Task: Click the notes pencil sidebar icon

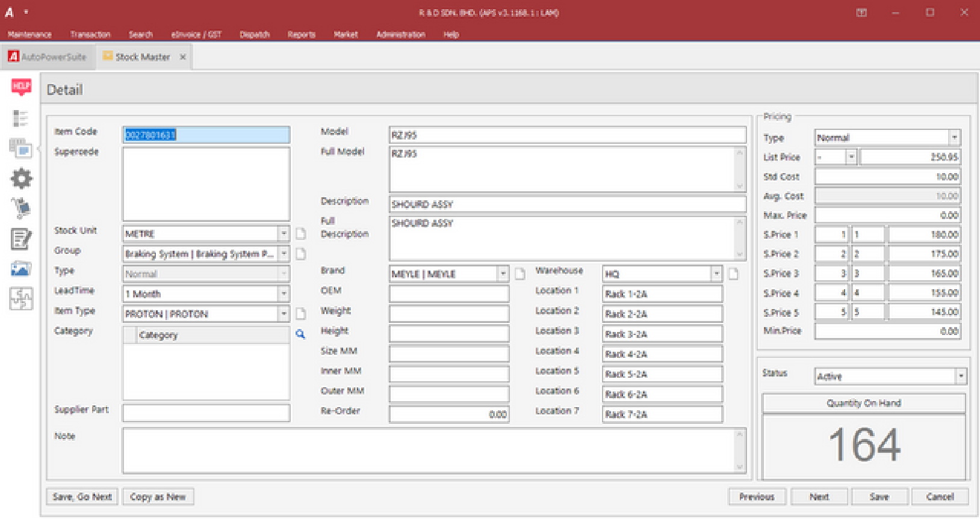Action: click(x=21, y=239)
